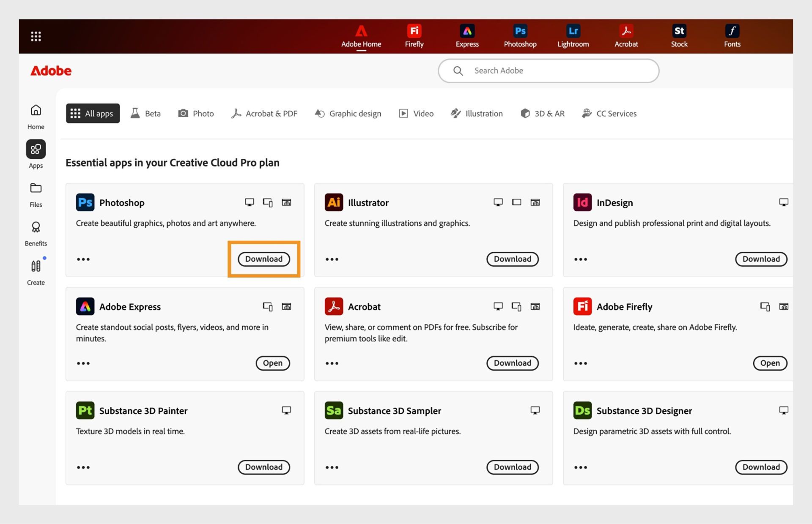Open Stock from the top bar

coord(679,36)
